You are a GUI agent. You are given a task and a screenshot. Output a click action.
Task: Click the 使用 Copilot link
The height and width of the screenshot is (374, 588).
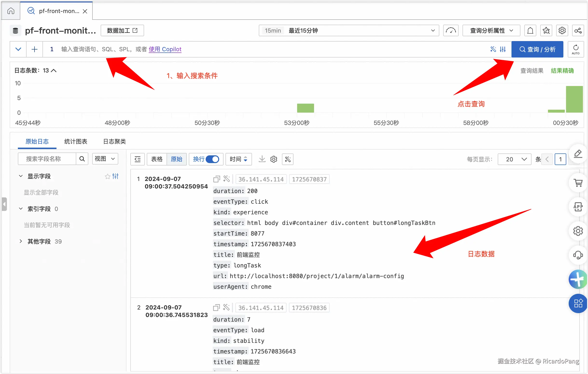pyautogui.click(x=165, y=49)
